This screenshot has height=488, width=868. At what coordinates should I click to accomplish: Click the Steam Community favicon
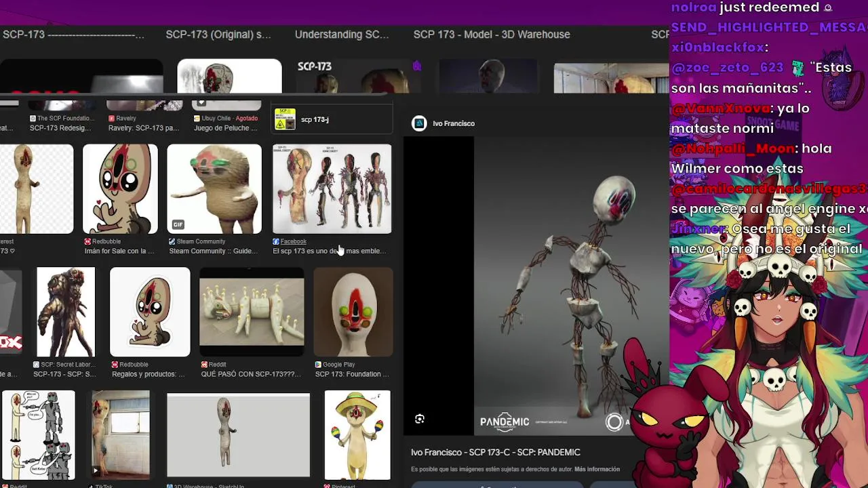pos(172,241)
